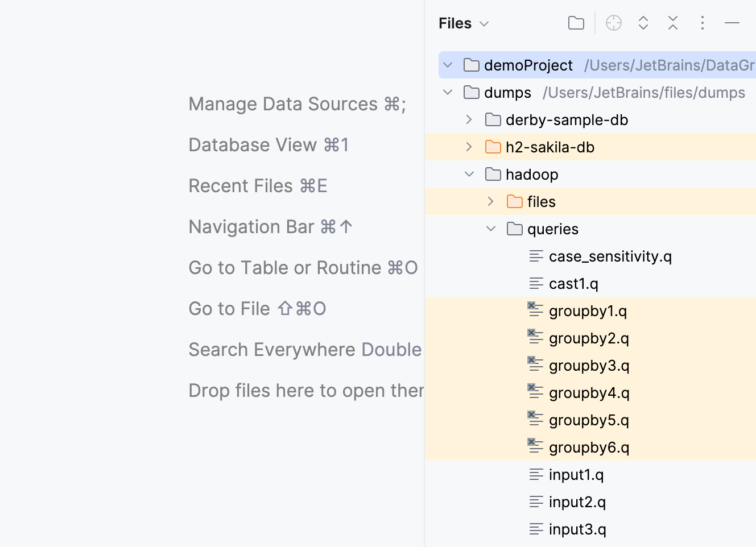Viewport: 756px width, 547px height.
Task: Select the groupby6.q file
Action: point(589,447)
